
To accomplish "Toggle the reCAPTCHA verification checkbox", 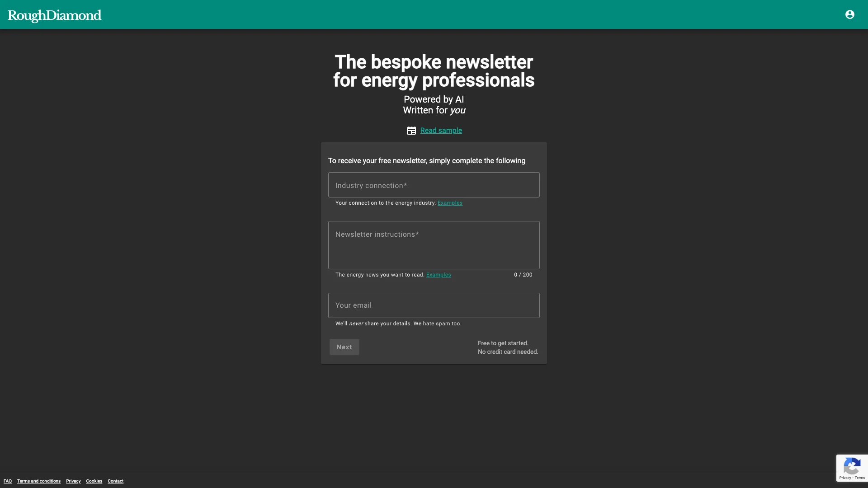I will tap(852, 468).
